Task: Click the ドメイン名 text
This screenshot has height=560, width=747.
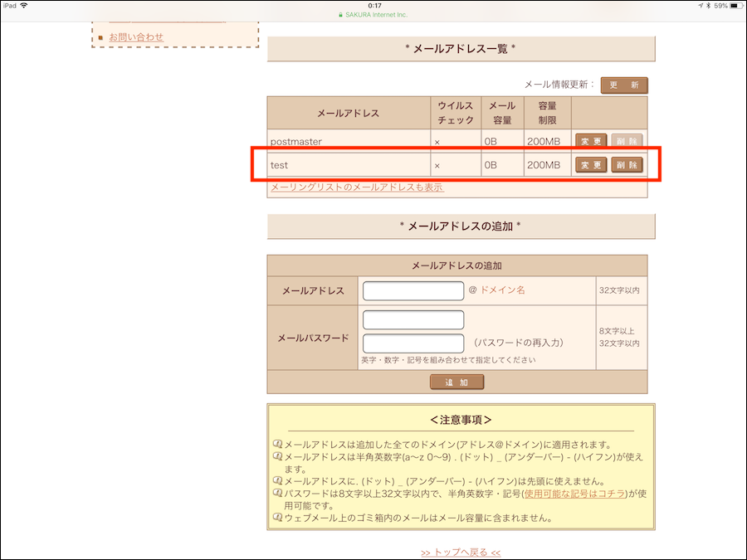Action: click(502, 290)
